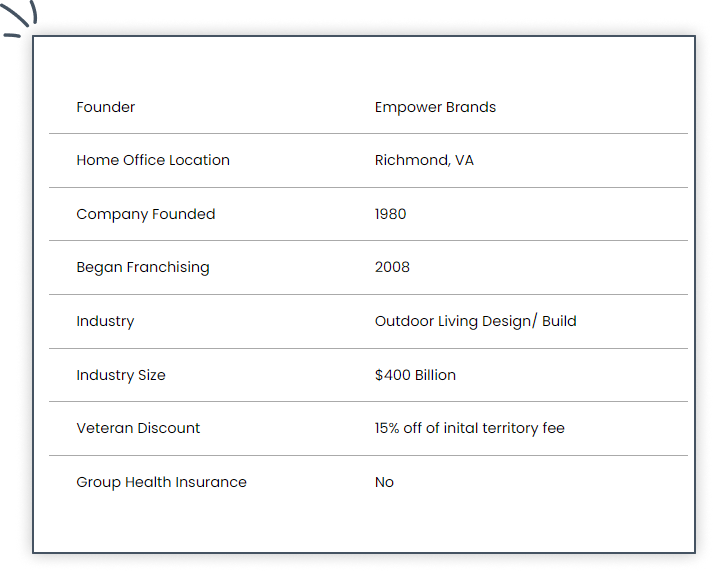Click the Industry Size label
The width and height of the screenshot is (714, 572).
pyautogui.click(x=121, y=375)
